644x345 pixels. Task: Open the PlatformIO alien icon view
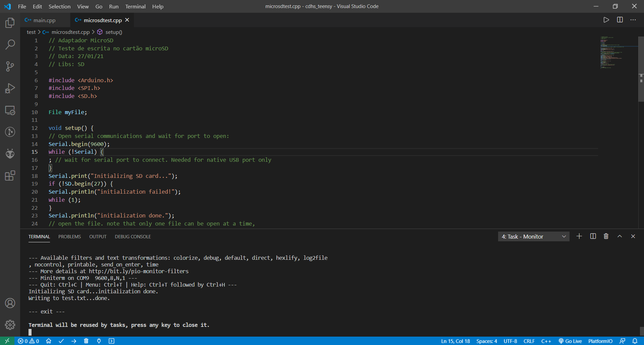pyautogui.click(x=10, y=154)
